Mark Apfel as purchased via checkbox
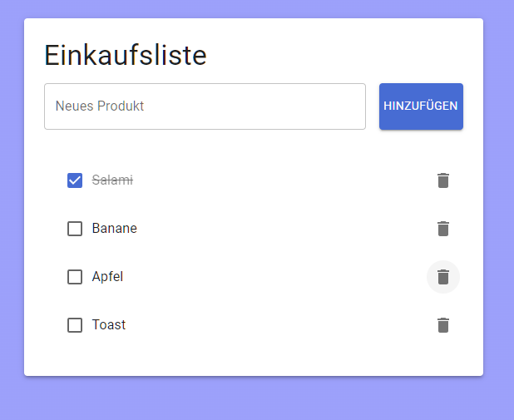The width and height of the screenshot is (514, 420). click(75, 277)
